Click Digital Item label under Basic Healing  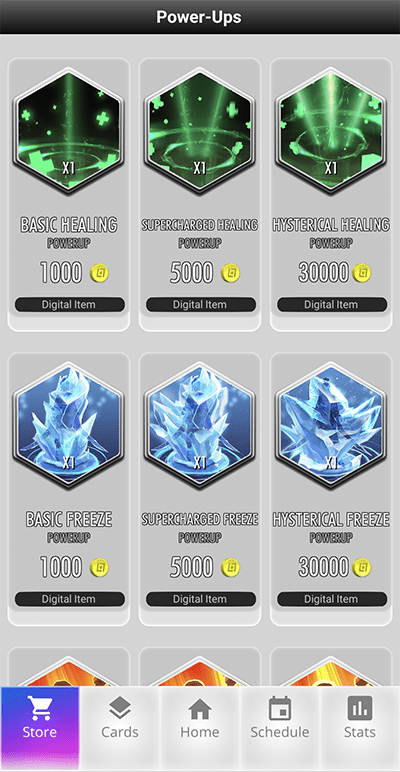point(68,304)
